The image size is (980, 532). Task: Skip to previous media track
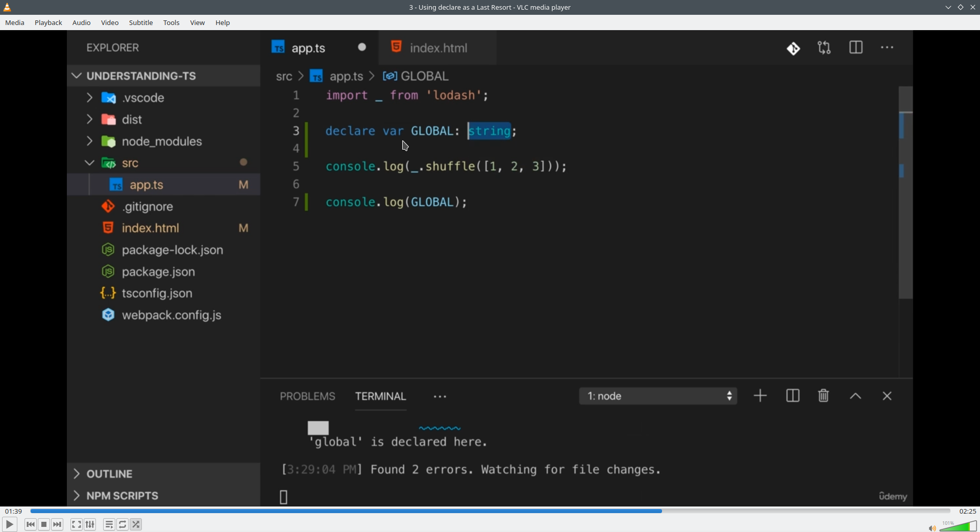pos(31,524)
